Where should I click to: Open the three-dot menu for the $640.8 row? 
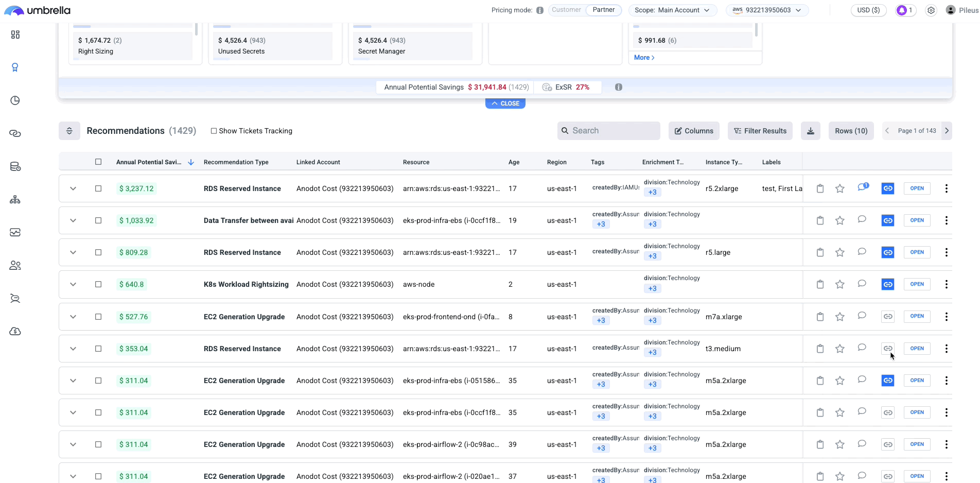coord(947,284)
